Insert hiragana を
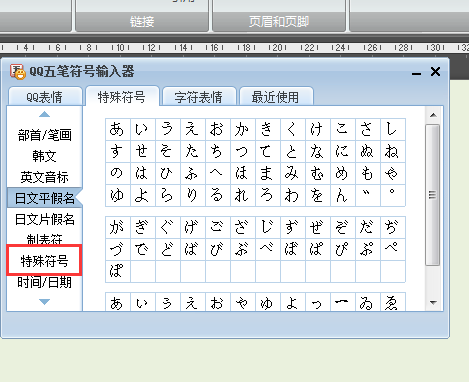Screen dimensions: 469x382 318,195
